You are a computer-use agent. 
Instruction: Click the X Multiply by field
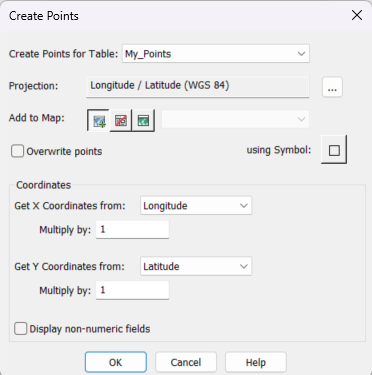(x=132, y=229)
